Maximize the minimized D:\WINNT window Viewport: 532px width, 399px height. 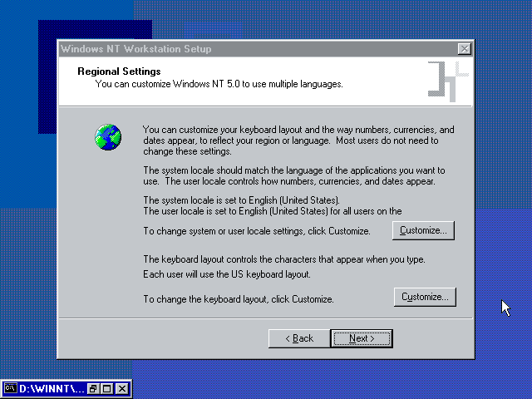click(107, 388)
